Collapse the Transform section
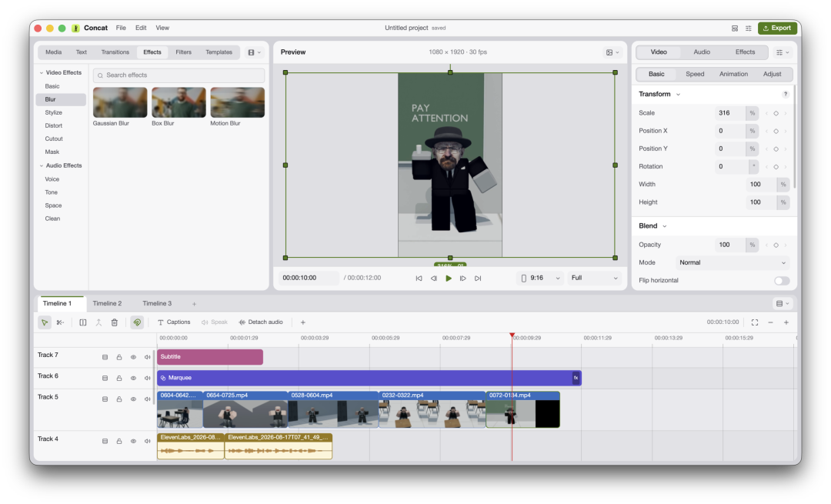The image size is (831, 504). 678,95
